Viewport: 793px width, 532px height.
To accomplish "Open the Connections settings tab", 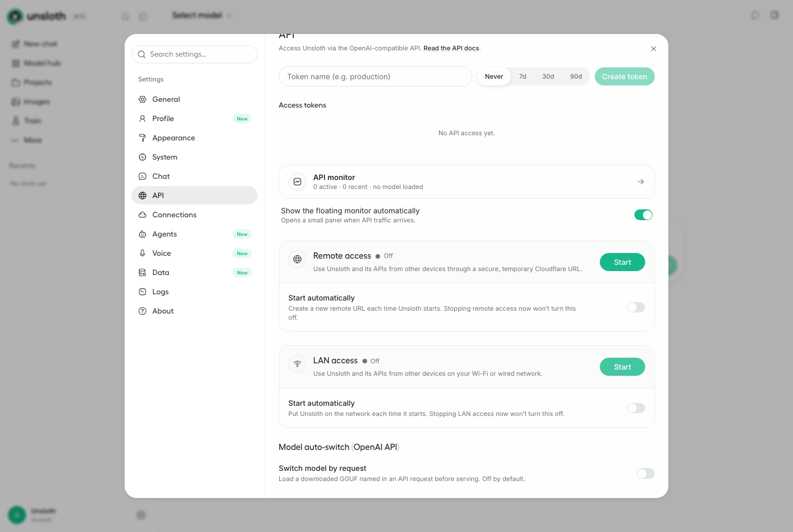I will click(x=194, y=214).
